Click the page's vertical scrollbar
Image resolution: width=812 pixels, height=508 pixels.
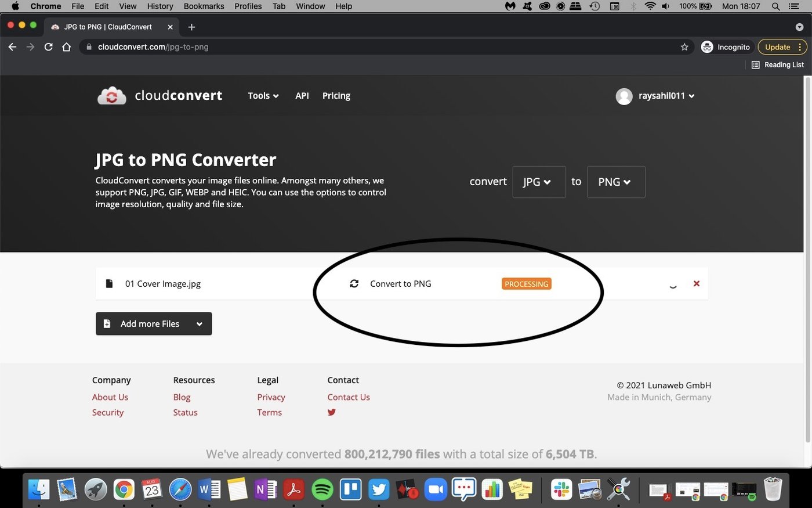pos(807,261)
